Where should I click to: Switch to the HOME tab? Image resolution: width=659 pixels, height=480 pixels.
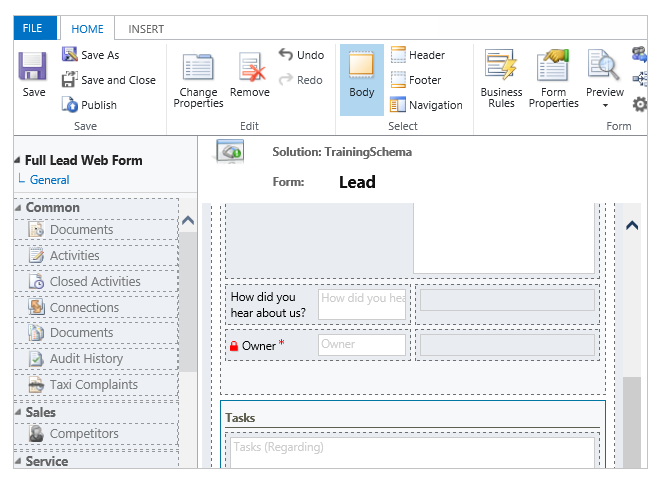(x=87, y=29)
